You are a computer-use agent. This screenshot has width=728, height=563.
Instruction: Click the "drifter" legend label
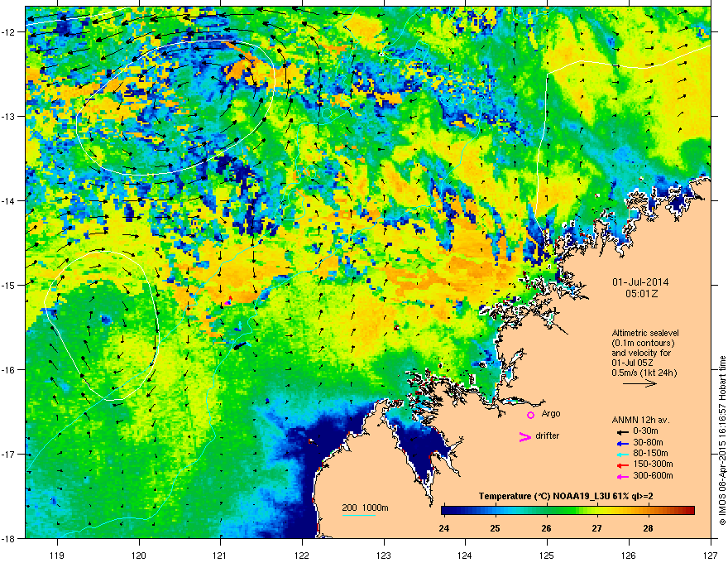(548, 435)
